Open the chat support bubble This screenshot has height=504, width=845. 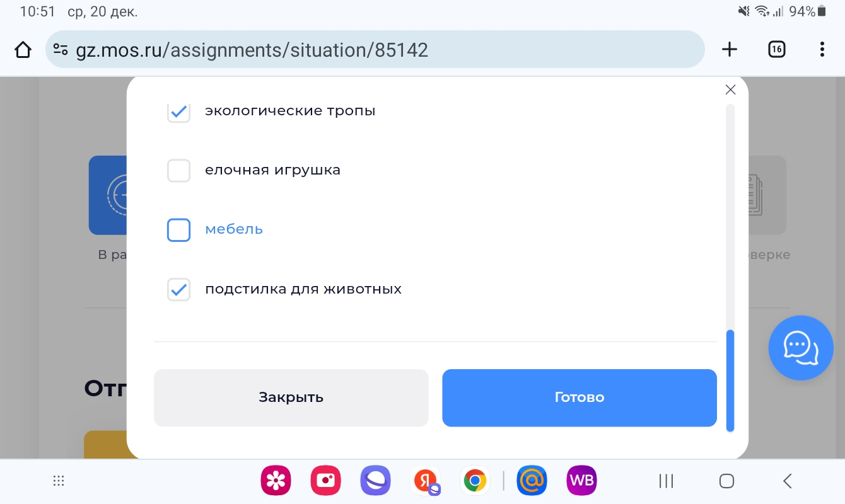pyautogui.click(x=801, y=348)
